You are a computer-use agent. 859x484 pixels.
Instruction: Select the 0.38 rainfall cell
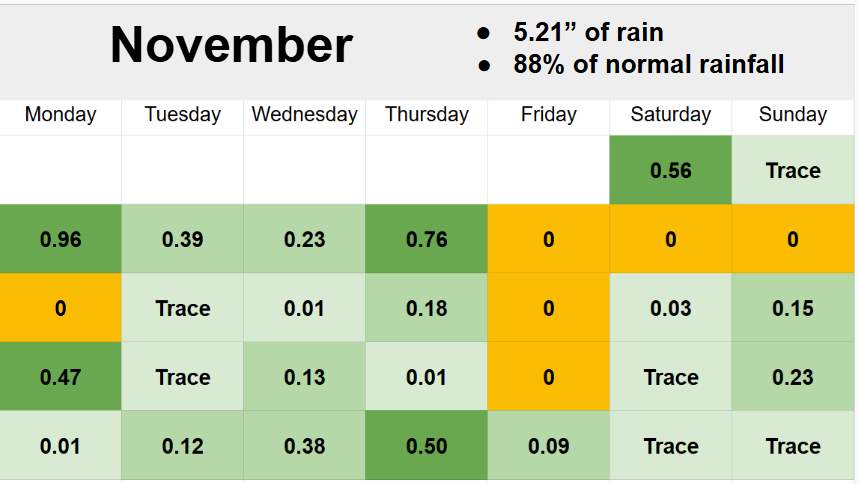(x=304, y=446)
